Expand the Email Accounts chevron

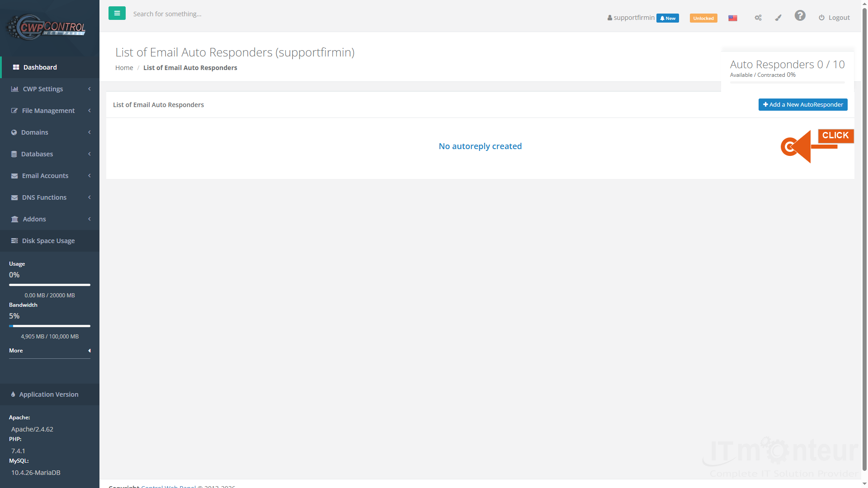pyautogui.click(x=90, y=176)
